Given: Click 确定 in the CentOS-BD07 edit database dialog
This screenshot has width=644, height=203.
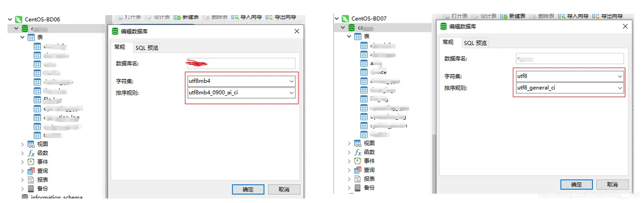Looking at the screenshot, I should pyautogui.click(x=576, y=185).
